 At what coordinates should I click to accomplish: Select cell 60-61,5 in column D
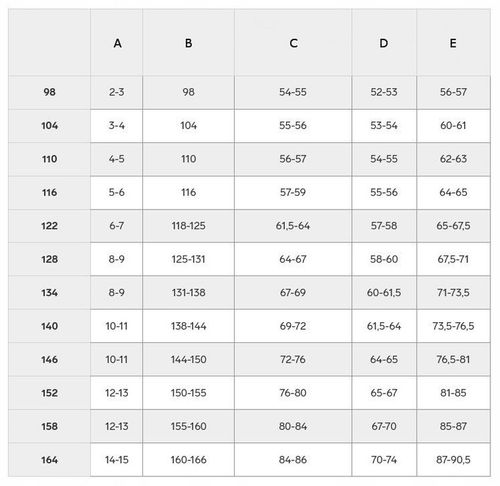(384, 292)
